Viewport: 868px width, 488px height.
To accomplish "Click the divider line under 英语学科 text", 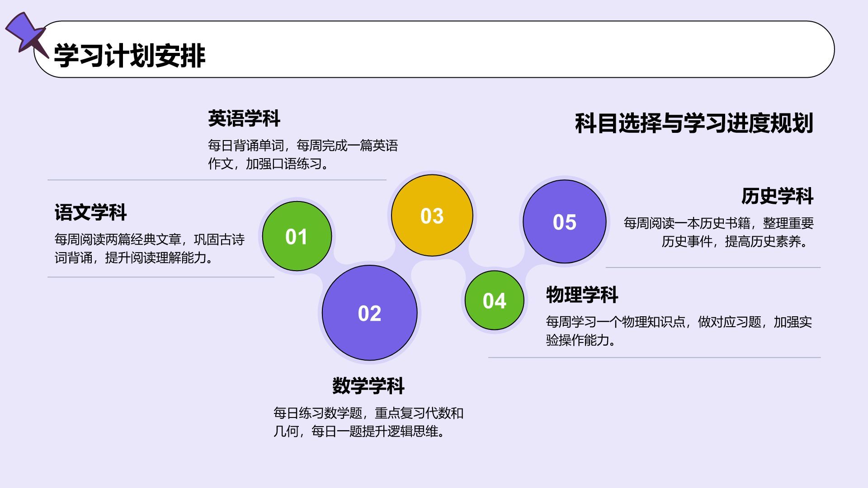I will 217,180.
